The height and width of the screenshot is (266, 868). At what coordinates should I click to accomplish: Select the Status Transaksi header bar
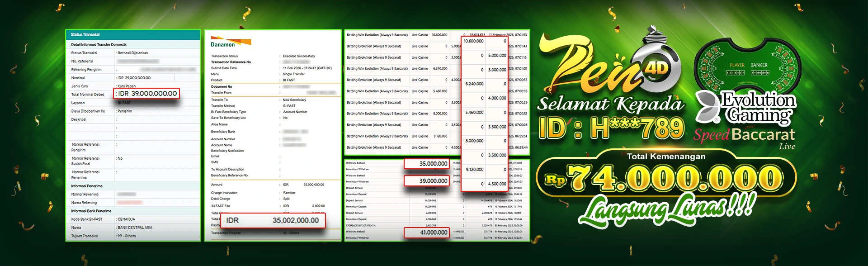click(133, 34)
